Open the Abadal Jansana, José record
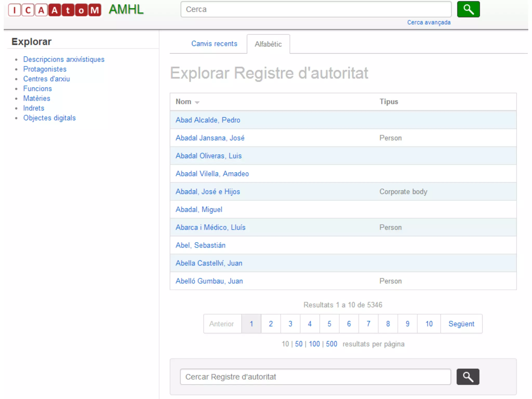The height and width of the screenshot is (399, 532). [210, 138]
